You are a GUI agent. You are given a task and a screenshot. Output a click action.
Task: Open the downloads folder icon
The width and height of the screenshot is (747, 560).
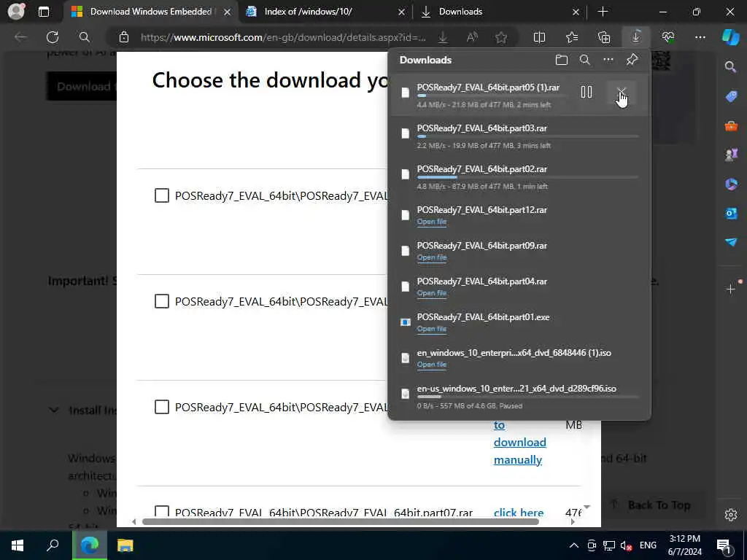[562, 60]
